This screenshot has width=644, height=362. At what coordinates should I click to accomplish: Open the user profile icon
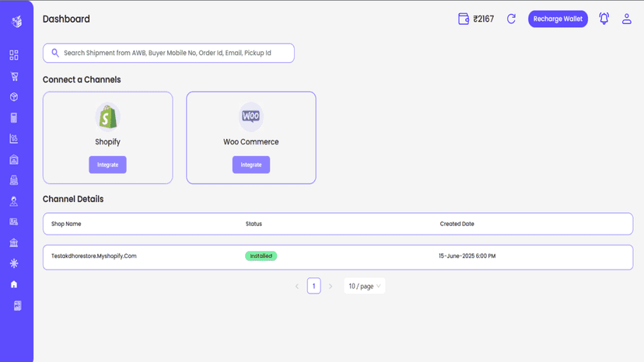626,19
